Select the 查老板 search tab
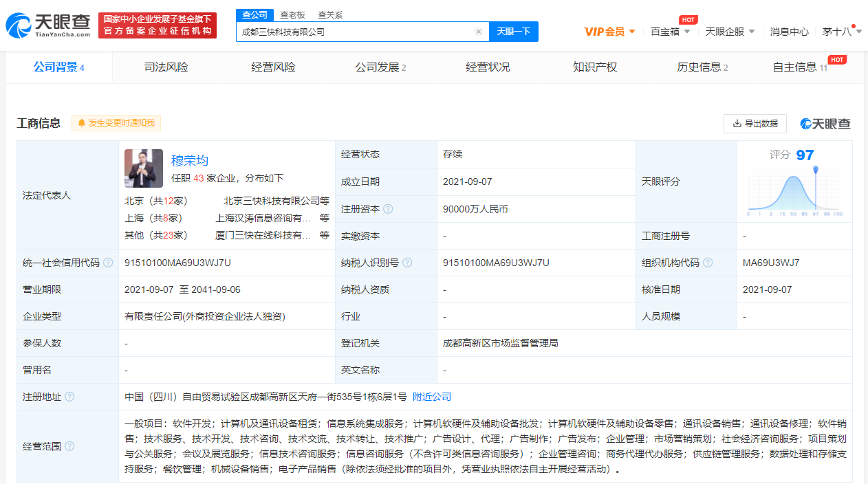Image resolution: width=868 pixels, height=484 pixels. [292, 14]
